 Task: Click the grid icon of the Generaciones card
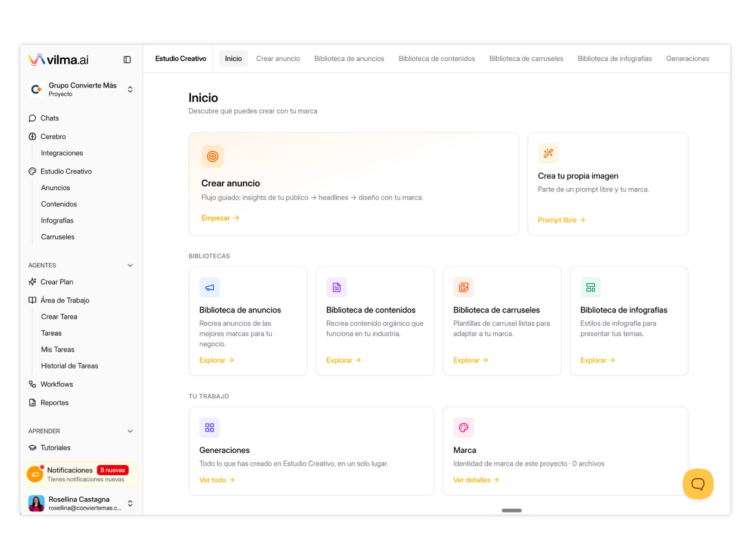click(209, 428)
